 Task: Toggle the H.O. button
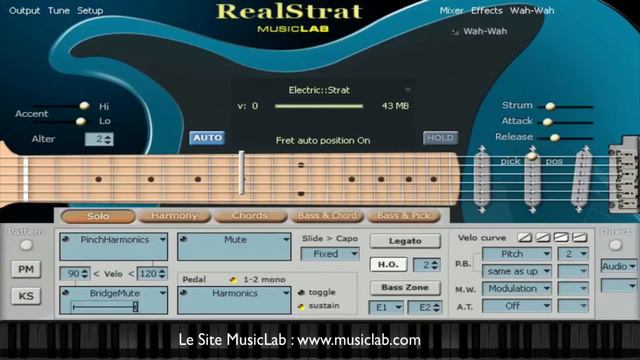388,264
